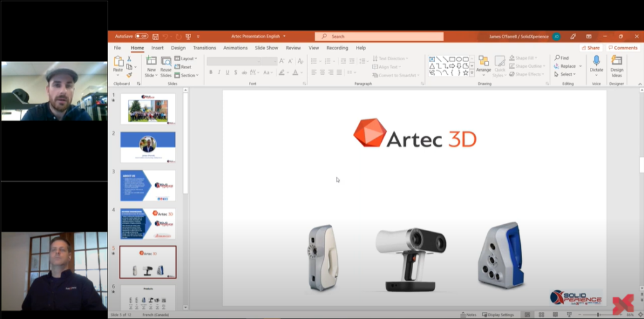644x319 pixels.
Task: Switch to the Insert tab
Action: click(157, 48)
